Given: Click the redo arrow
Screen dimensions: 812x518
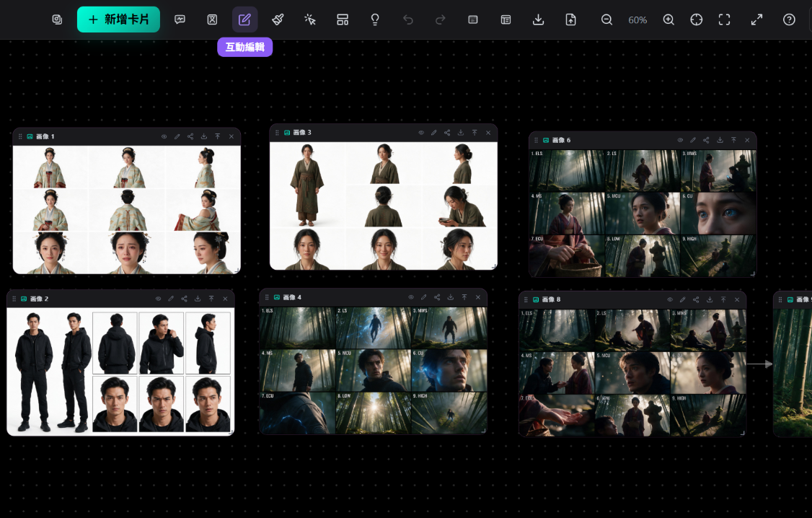Looking at the screenshot, I should (440, 19).
